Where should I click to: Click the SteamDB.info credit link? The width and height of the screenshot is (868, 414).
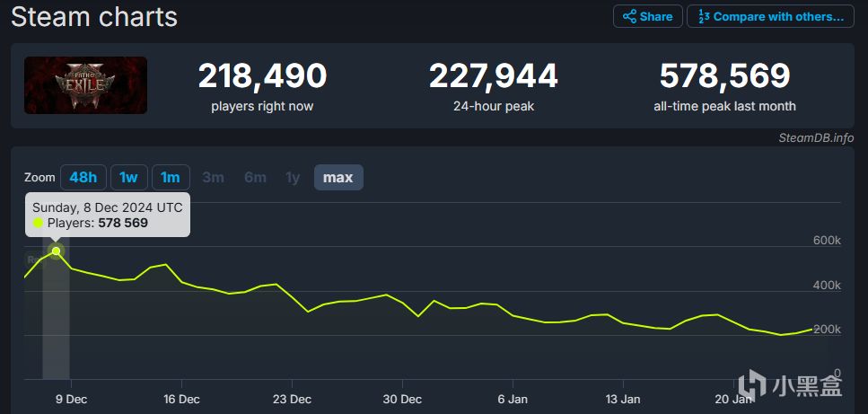click(x=816, y=137)
